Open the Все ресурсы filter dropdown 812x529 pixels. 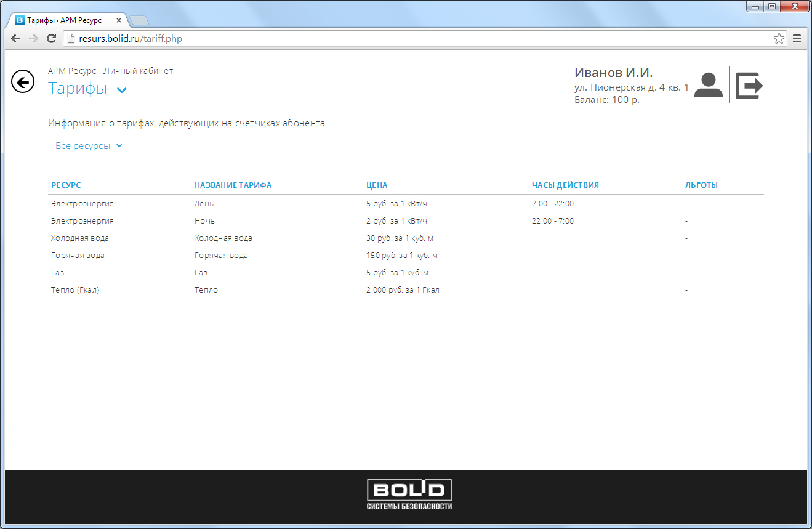point(89,146)
